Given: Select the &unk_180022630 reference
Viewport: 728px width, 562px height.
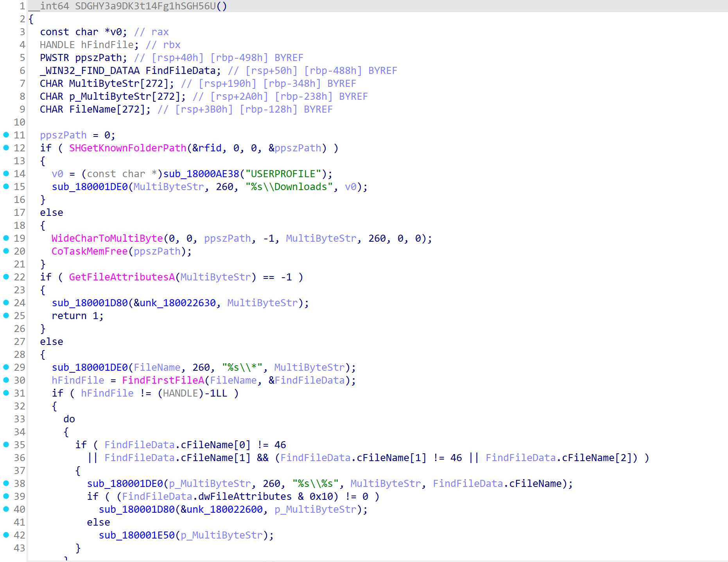Looking at the screenshot, I should pyautogui.click(x=175, y=303).
